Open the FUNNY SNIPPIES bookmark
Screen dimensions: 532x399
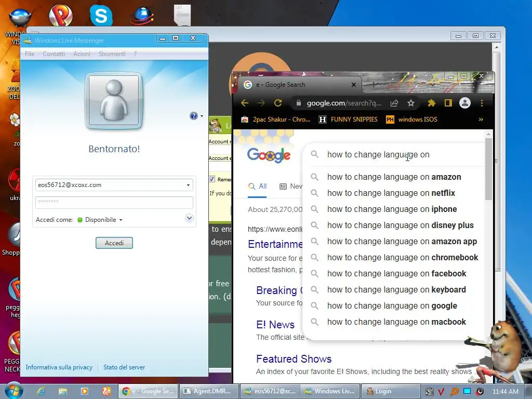click(x=349, y=119)
